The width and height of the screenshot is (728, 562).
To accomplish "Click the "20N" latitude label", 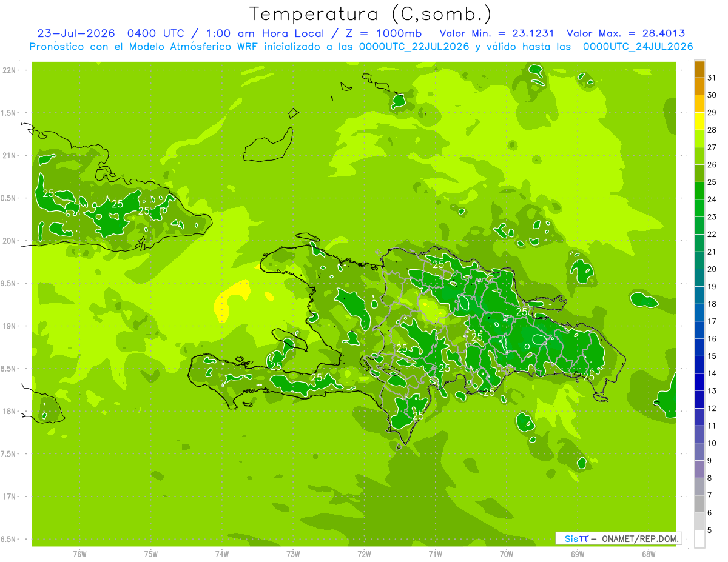I will click(10, 241).
